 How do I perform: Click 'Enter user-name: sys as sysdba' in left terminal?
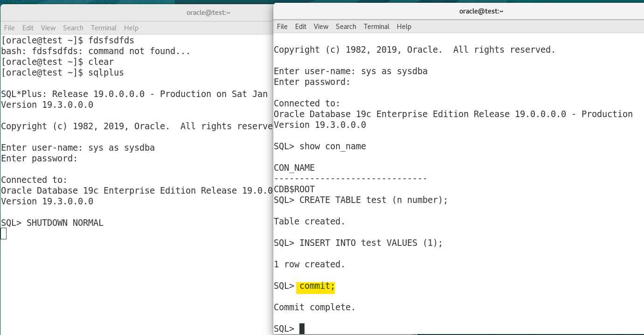tap(78, 148)
